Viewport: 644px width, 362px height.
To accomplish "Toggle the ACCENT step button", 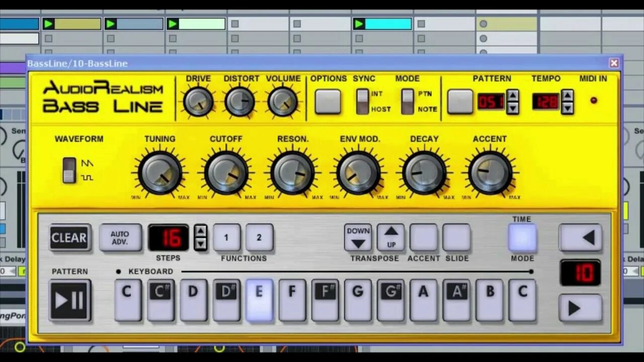I will coord(424,237).
